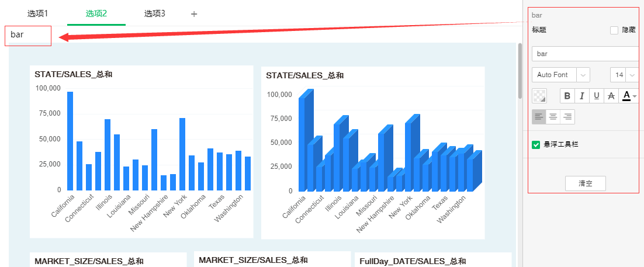Click the title input field containing bar

(584, 54)
